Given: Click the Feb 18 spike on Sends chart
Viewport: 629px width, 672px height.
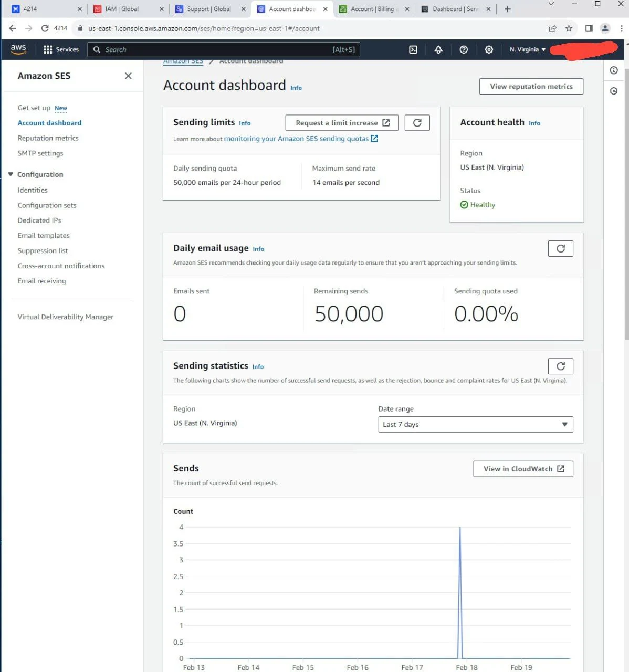Looking at the screenshot, I should tap(460, 592).
